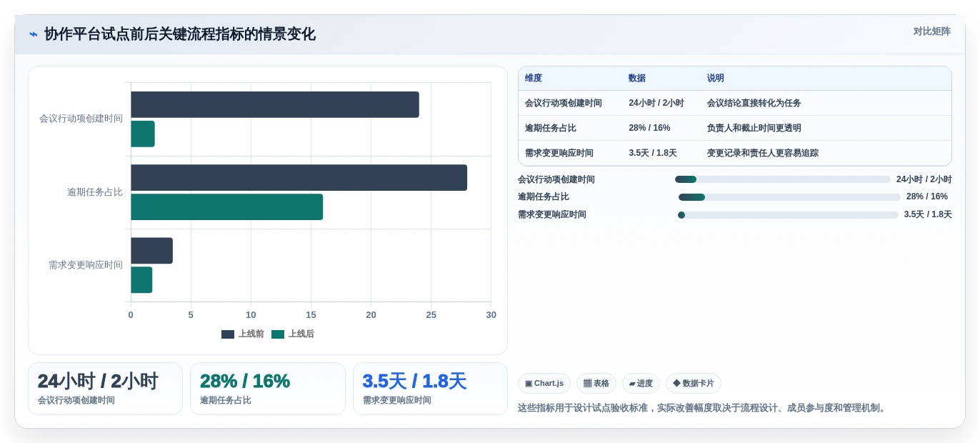Click the 对比矩阵 label in header
The image size is (980, 443).
point(931,31)
